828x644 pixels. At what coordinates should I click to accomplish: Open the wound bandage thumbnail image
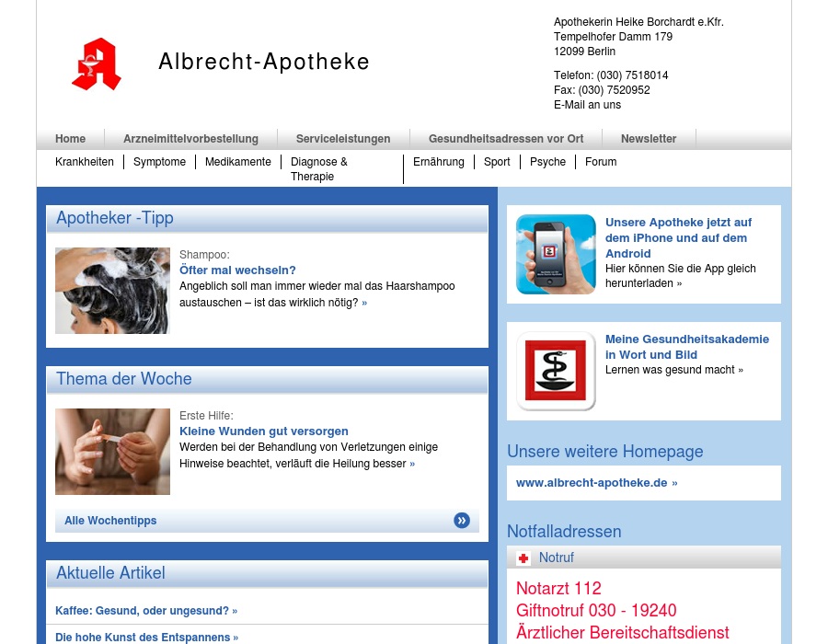click(x=112, y=452)
